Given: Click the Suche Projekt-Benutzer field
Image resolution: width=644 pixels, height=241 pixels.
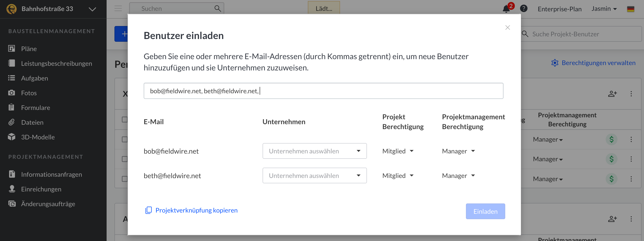Looking at the screenshot, I should (x=581, y=34).
